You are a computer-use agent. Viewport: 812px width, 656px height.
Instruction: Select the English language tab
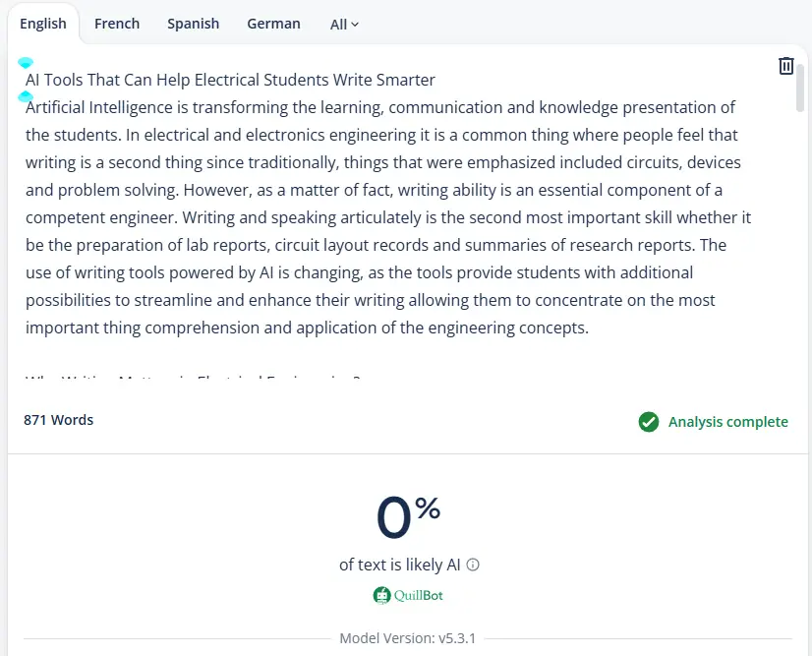coord(43,24)
